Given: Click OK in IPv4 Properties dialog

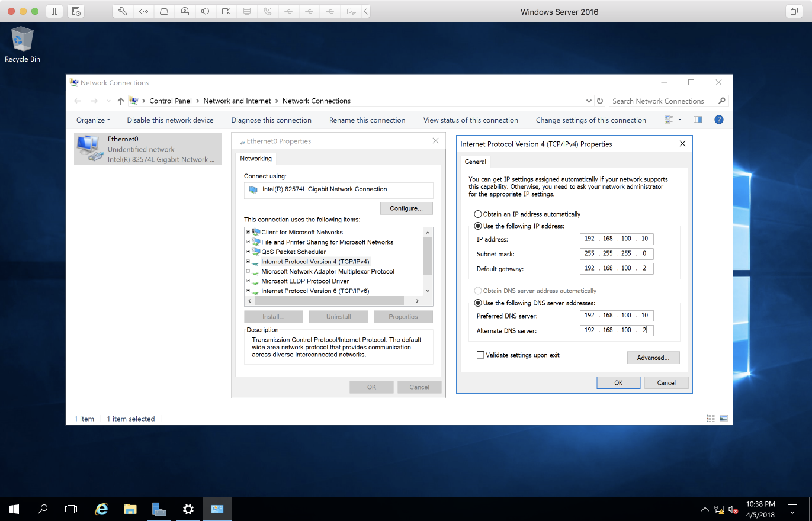Looking at the screenshot, I should [x=618, y=382].
